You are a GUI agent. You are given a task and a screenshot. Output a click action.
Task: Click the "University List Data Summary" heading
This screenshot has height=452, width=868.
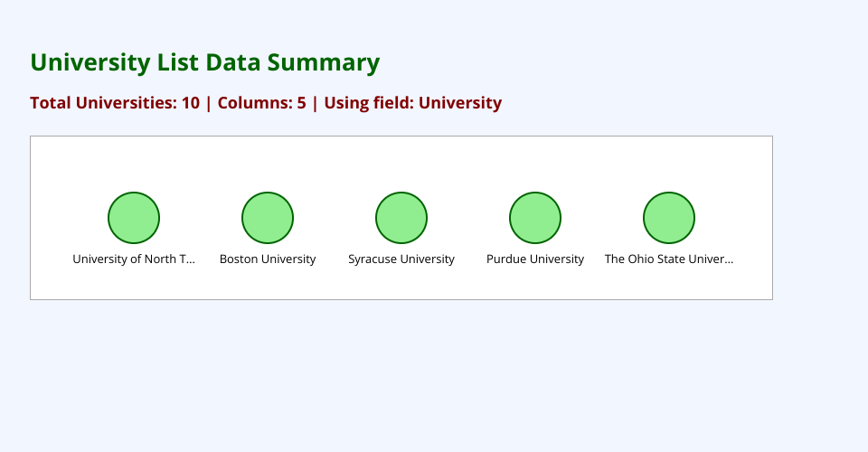pos(205,62)
